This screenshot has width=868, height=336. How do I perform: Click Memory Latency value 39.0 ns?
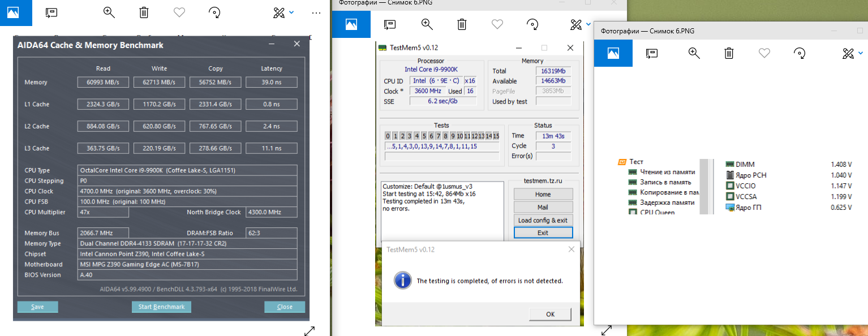(x=272, y=82)
